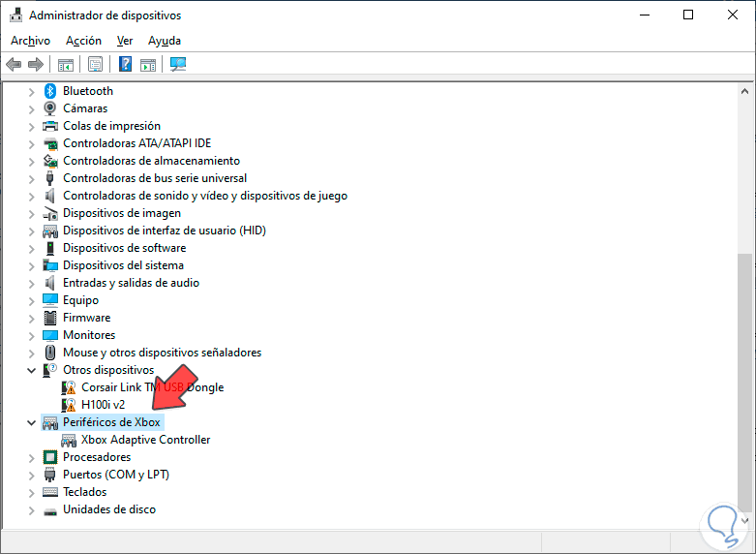The image size is (756, 554).
Task: Open Help with the question mark icon
Action: pyautogui.click(x=126, y=64)
